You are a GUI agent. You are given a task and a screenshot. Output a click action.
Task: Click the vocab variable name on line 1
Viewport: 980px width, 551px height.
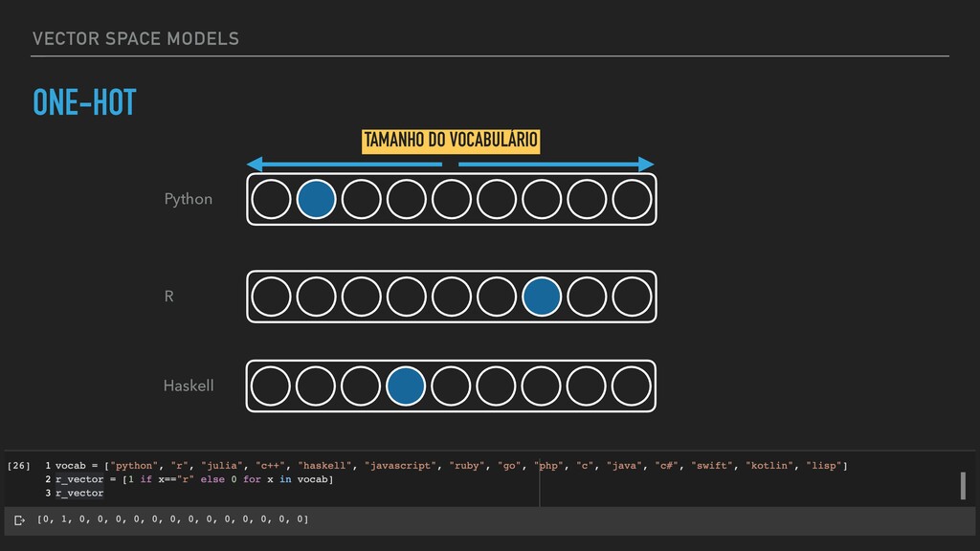[x=71, y=466]
